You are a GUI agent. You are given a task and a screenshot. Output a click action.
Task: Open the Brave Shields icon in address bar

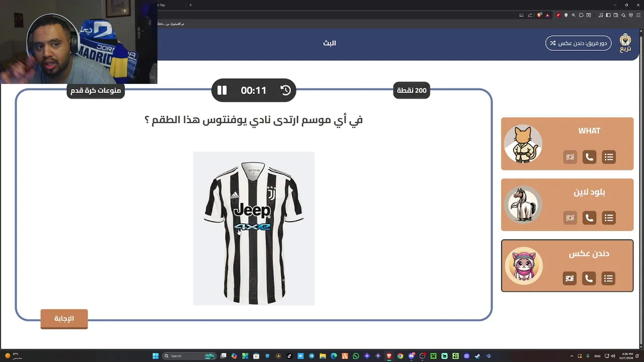click(x=539, y=15)
